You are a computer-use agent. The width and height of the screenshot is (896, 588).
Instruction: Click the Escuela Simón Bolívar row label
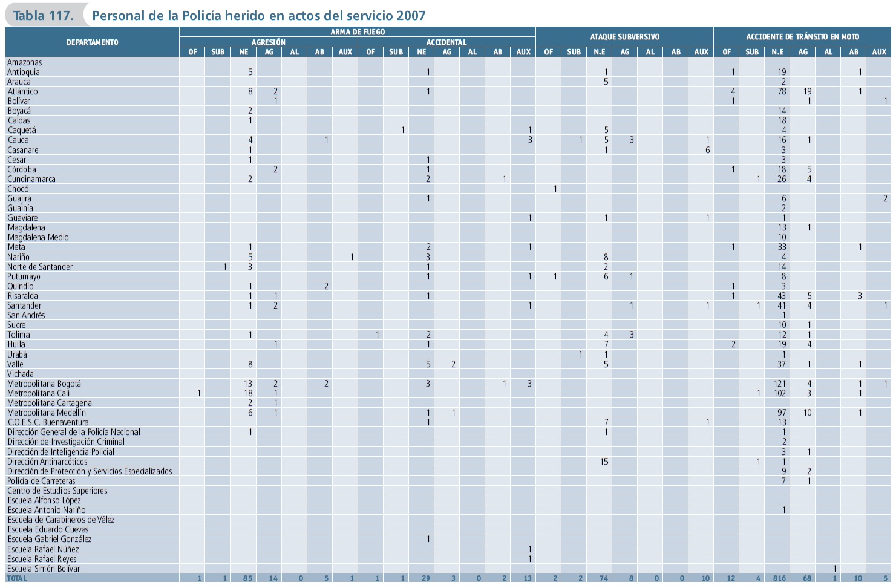[44, 569]
